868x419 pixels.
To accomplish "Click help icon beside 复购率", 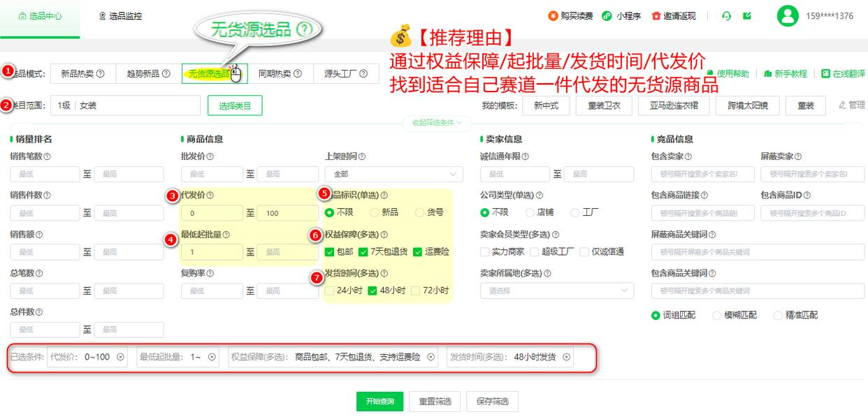I will coord(210,274).
